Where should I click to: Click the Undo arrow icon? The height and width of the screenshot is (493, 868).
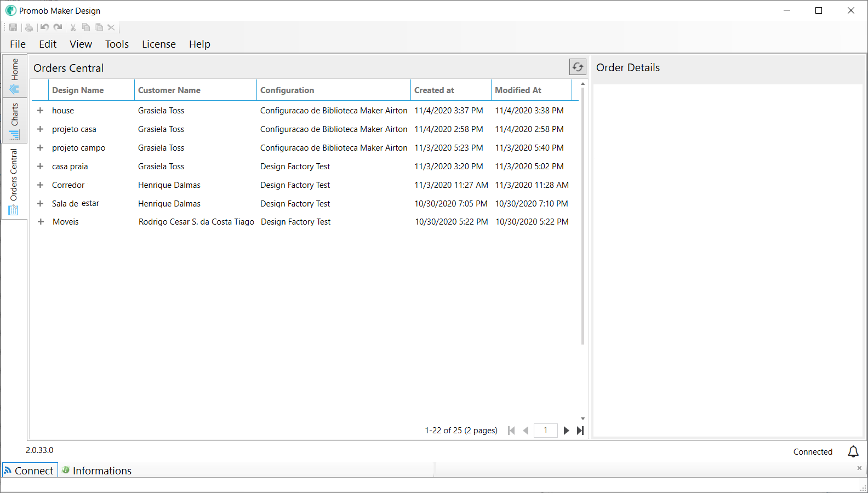click(x=45, y=27)
